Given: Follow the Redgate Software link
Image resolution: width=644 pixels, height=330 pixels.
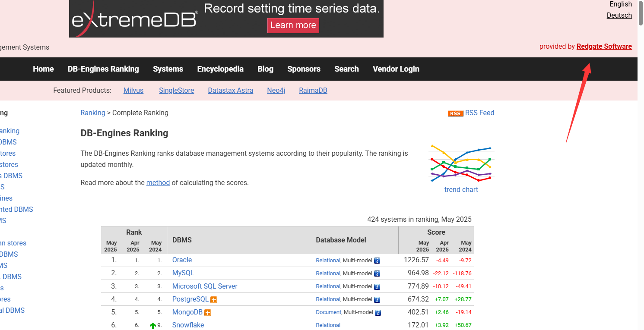Looking at the screenshot, I should pyautogui.click(x=604, y=47).
